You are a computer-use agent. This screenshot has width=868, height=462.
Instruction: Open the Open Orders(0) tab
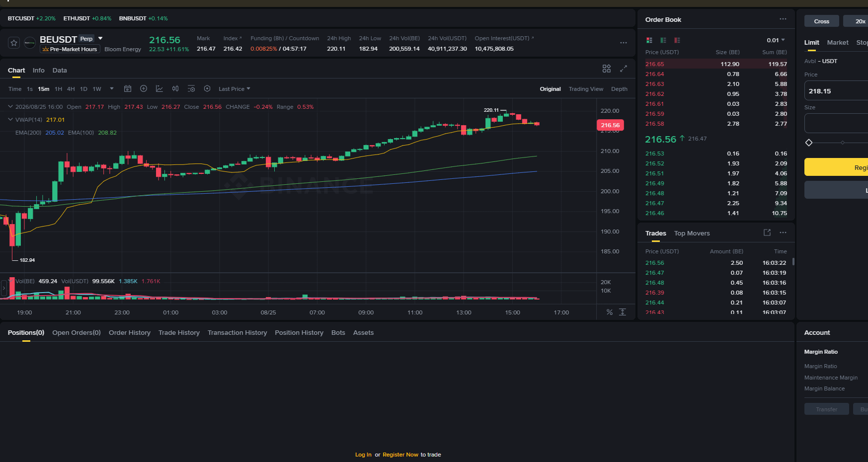[77, 332]
